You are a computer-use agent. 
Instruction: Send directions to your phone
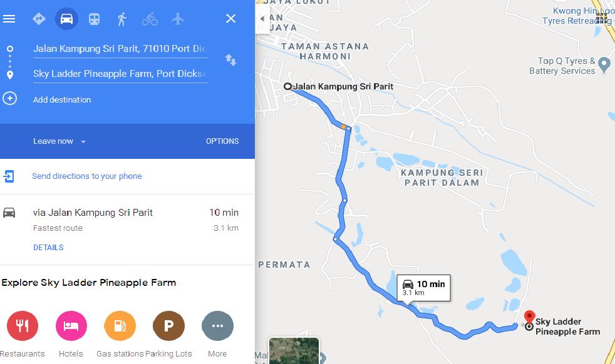click(87, 176)
